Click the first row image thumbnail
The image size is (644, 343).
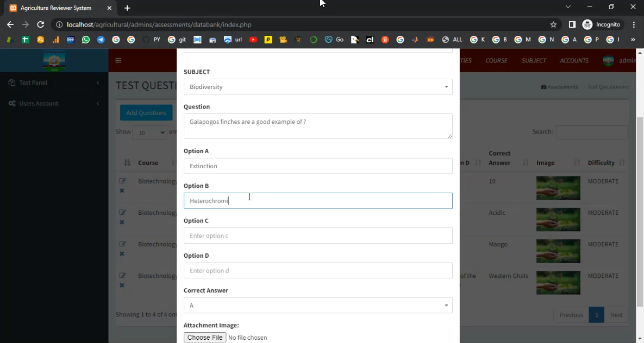[x=558, y=188]
